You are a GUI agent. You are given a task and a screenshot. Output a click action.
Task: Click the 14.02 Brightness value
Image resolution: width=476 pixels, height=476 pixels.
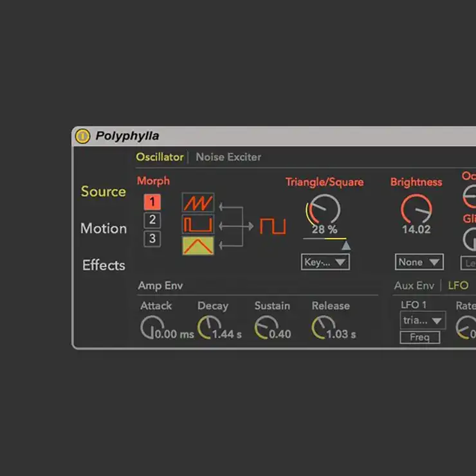coord(416,230)
